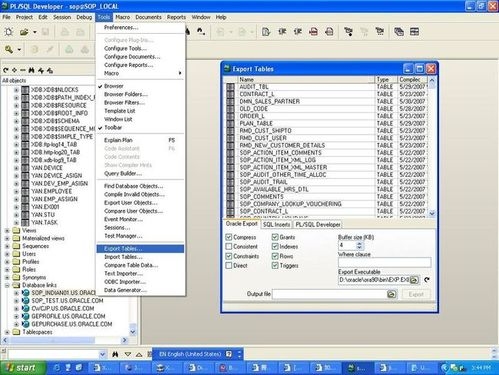Open the Session menu in menu bar
Image resolution: width=499 pixels, height=375 pixels.
(62, 17)
